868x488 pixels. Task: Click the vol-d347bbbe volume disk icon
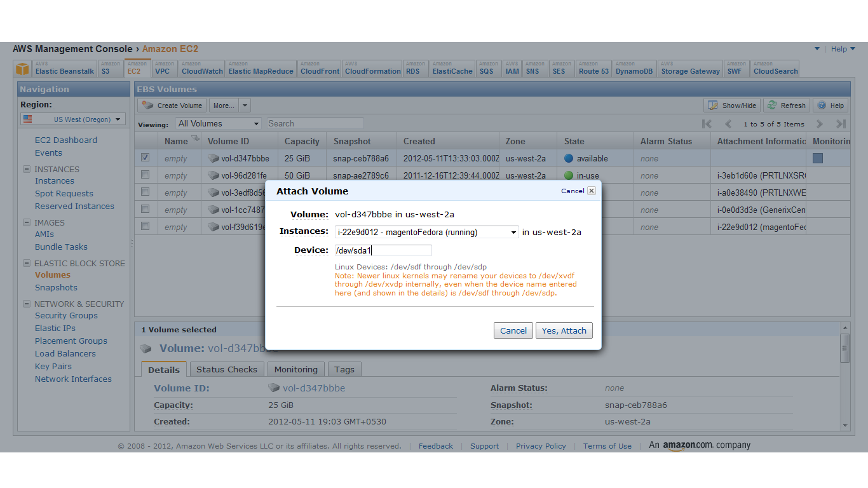point(214,158)
